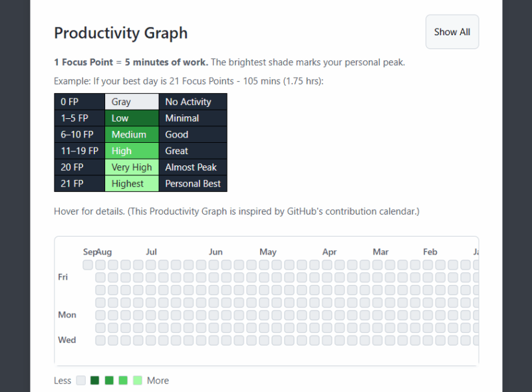Select the Gray No Activity legend swatch
This screenshot has height=392, width=532.
[132, 102]
